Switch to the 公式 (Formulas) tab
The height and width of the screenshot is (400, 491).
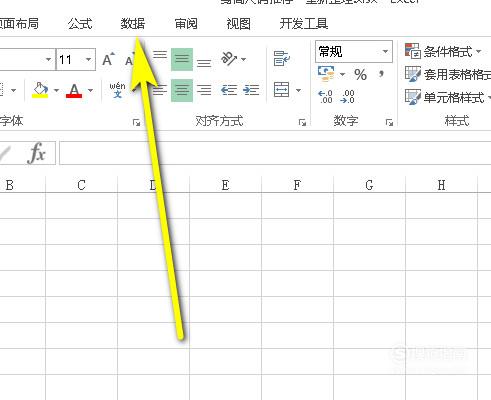[x=80, y=24]
